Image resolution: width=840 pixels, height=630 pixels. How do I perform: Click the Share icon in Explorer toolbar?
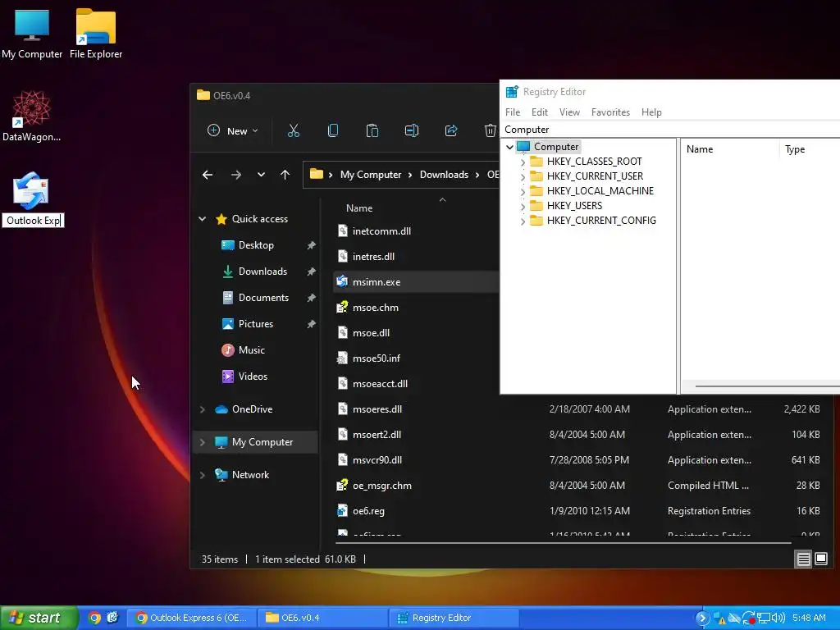[451, 130]
